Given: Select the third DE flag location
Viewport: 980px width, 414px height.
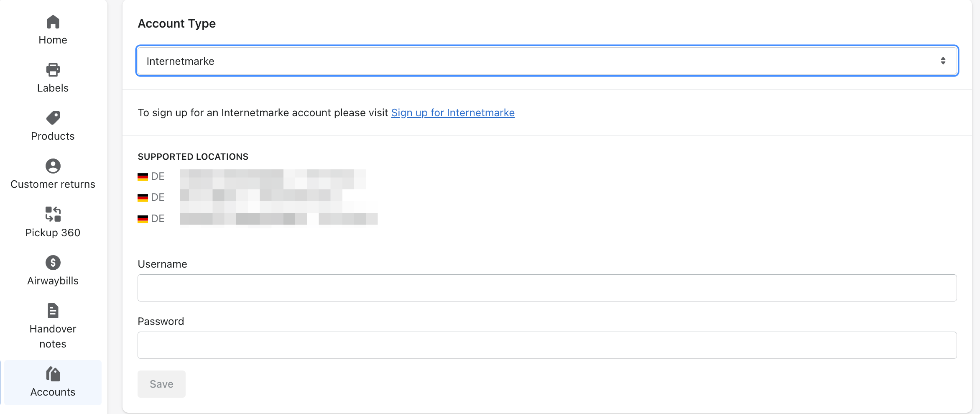Looking at the screenshot, I should click(x=151, y=219).
